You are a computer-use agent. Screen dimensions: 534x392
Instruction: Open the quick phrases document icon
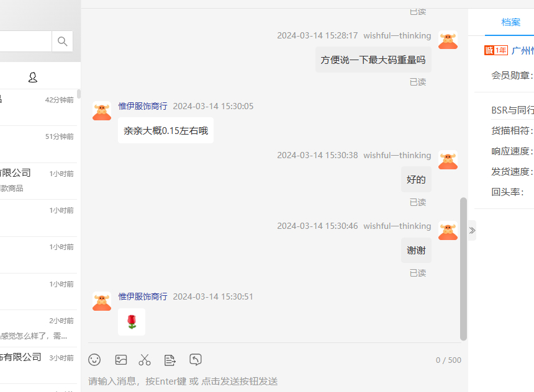[x=170, y=360]
